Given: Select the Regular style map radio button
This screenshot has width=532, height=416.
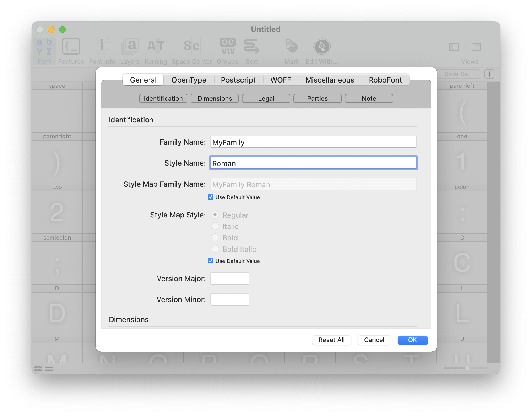Looking at the screenshot, I should 215,215.
